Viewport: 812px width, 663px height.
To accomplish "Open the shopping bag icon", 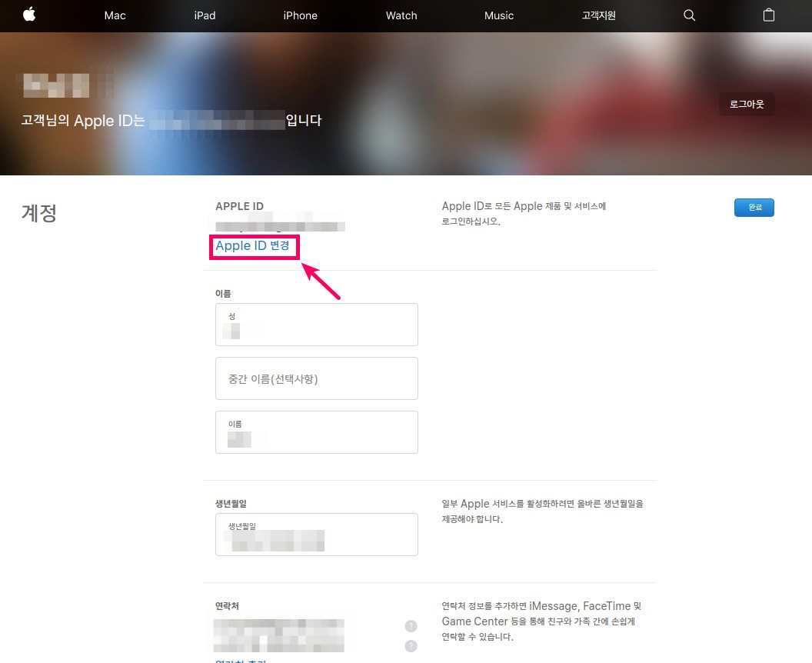I will point(769,15).
